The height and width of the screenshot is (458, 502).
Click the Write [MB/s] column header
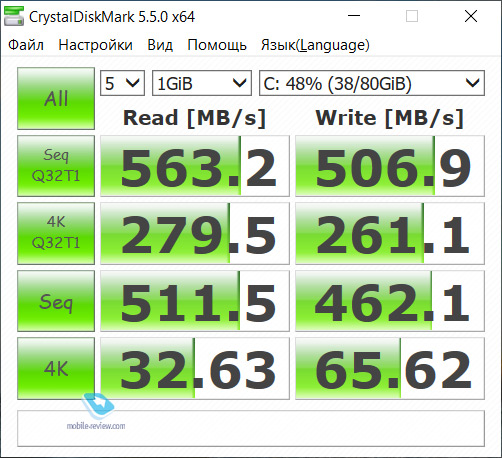coord(390,118)
